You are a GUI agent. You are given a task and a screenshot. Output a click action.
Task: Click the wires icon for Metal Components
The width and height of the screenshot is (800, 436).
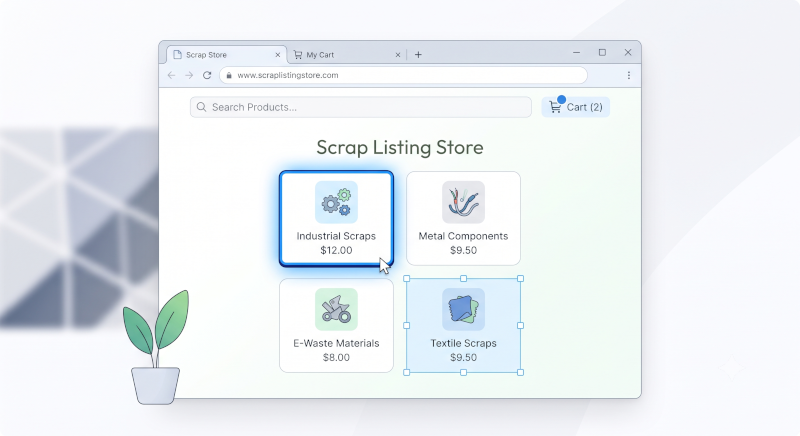463,202
